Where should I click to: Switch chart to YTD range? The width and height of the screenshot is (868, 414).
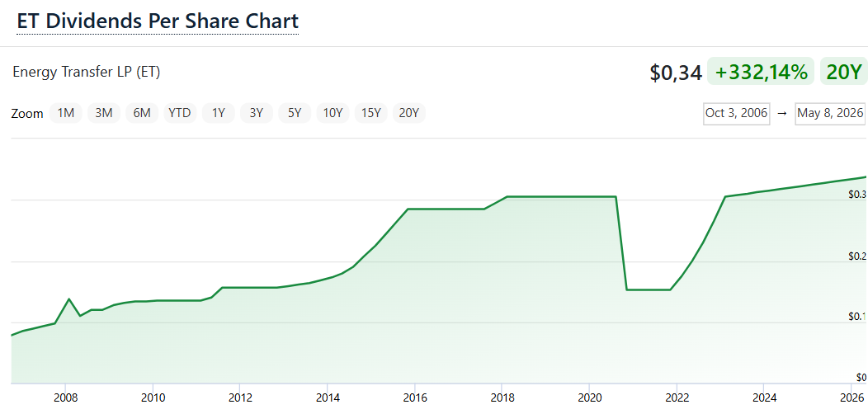coord(180,113)
